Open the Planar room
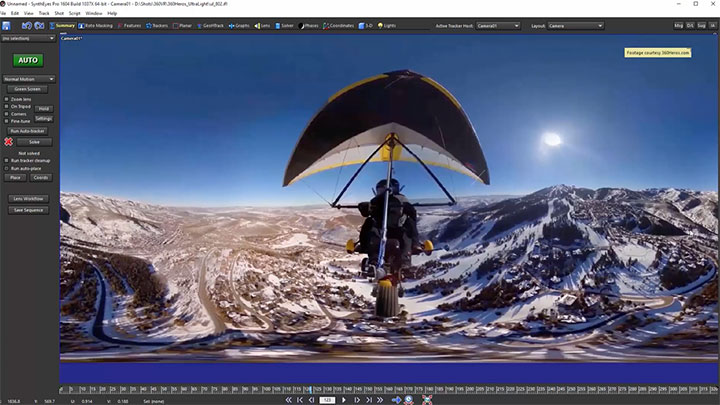The height and width of the screenshot is (405, 720). tap(182, 26)
